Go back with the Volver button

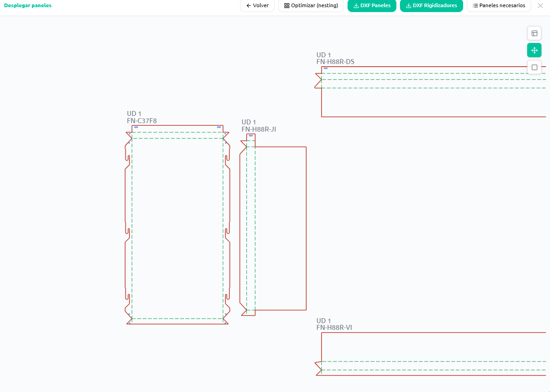coord(257,6)
